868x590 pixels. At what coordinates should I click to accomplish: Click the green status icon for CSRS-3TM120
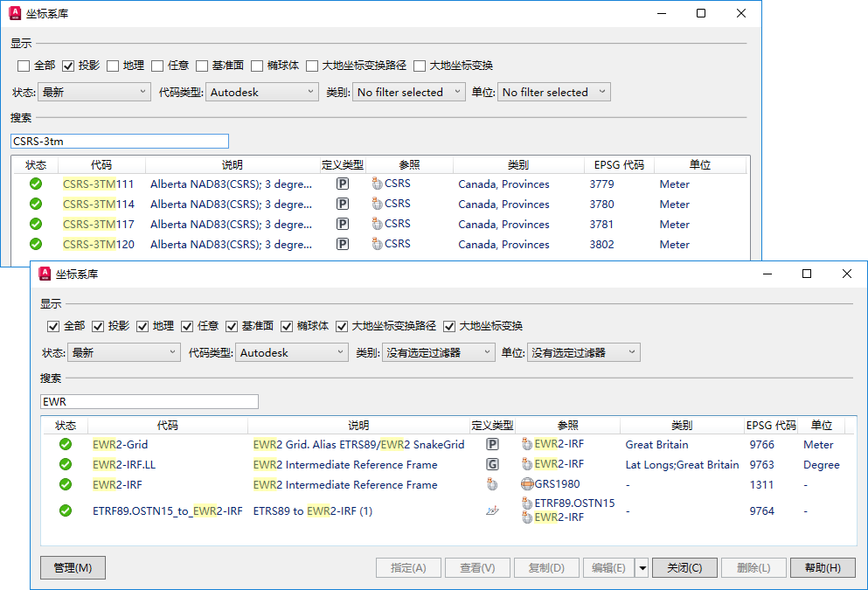pyautogui.click(x=36, y=244)
